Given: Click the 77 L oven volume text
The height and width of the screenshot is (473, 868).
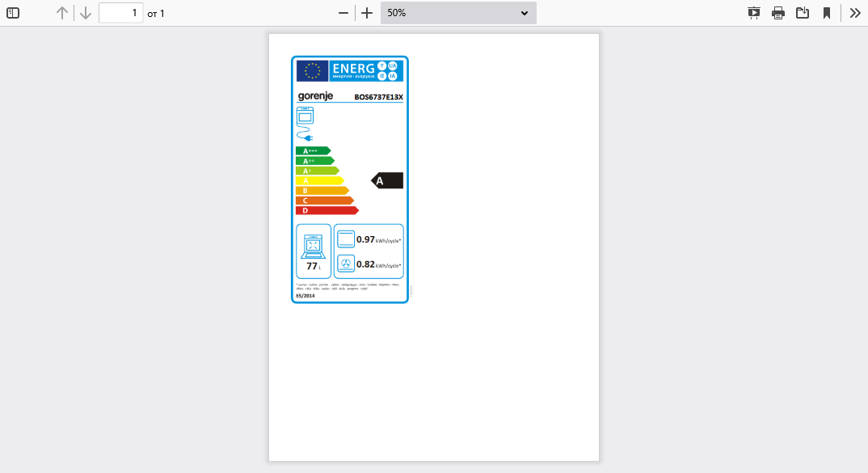Looking at the screenshot, I should point(314,266).
